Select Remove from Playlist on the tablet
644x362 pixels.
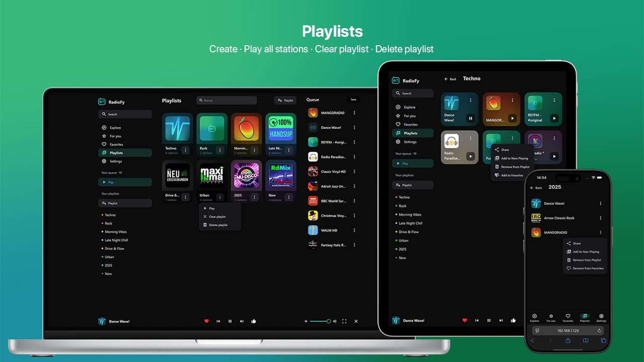pos(512,167)
